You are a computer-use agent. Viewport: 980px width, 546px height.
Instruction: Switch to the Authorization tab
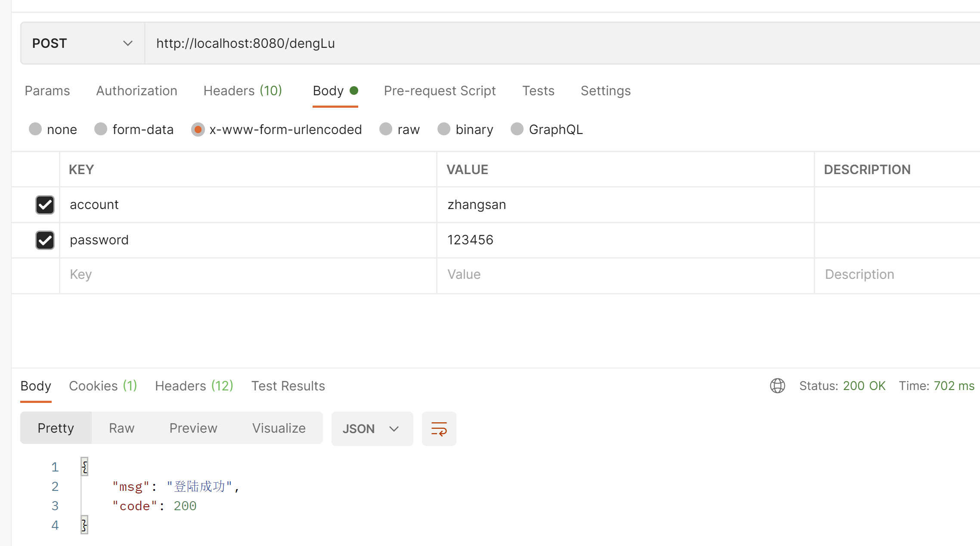[x=136, y=91]
